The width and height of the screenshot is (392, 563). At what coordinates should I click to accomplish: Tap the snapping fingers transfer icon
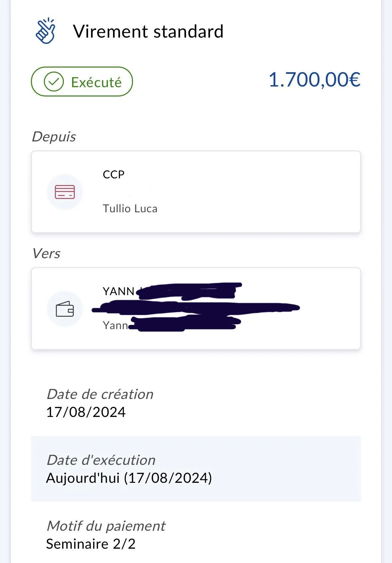click(x=45, y=31)
